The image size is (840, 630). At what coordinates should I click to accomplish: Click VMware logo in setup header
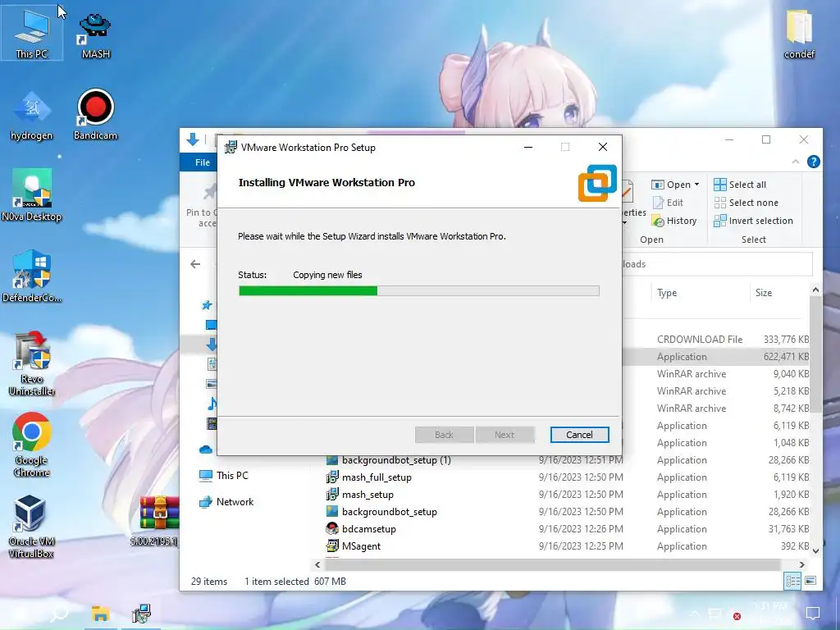tap(597, 183)
